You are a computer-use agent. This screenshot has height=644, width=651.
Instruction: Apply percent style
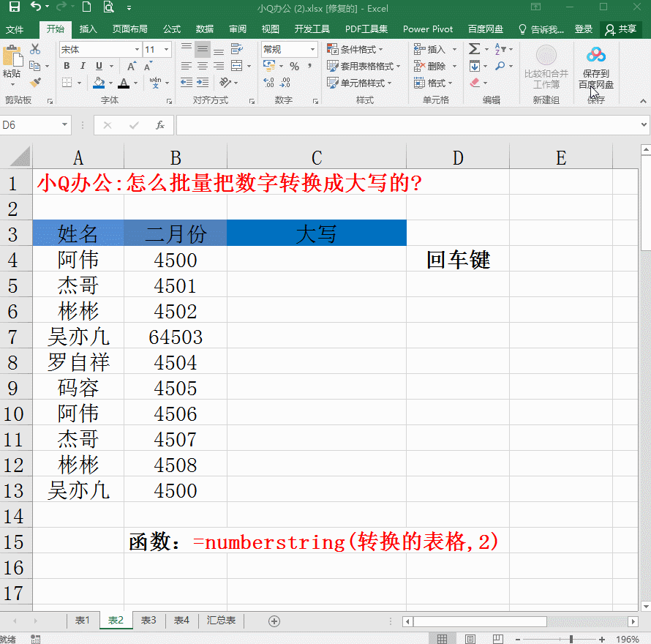coord(294,66)
